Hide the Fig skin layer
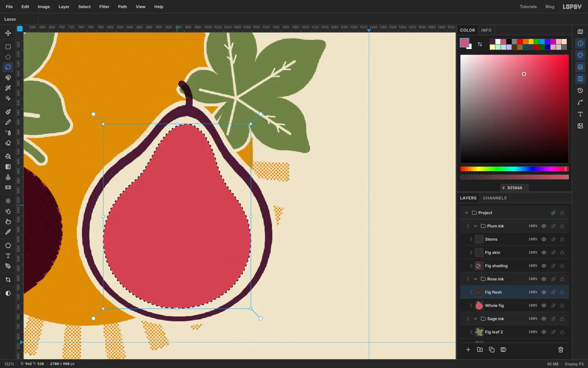This screenshot has height=368, width=588. coord(544,252)
